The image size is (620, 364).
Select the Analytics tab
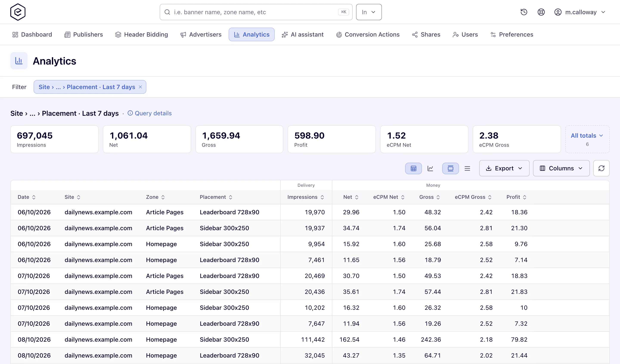click(251, 34)
